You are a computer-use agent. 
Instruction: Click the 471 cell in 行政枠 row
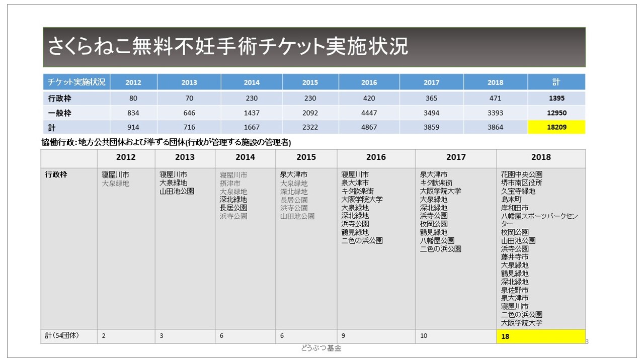tap(495, 98)
